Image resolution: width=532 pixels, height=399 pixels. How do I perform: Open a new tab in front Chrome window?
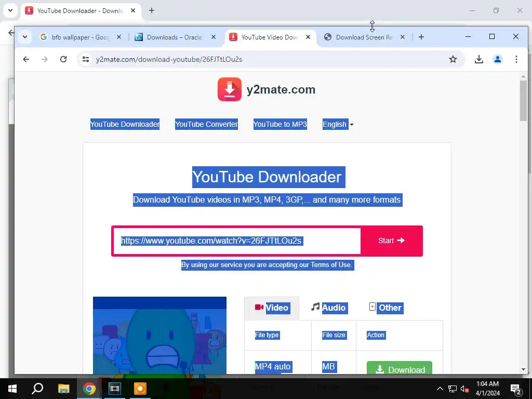click(x=421, y=37)
